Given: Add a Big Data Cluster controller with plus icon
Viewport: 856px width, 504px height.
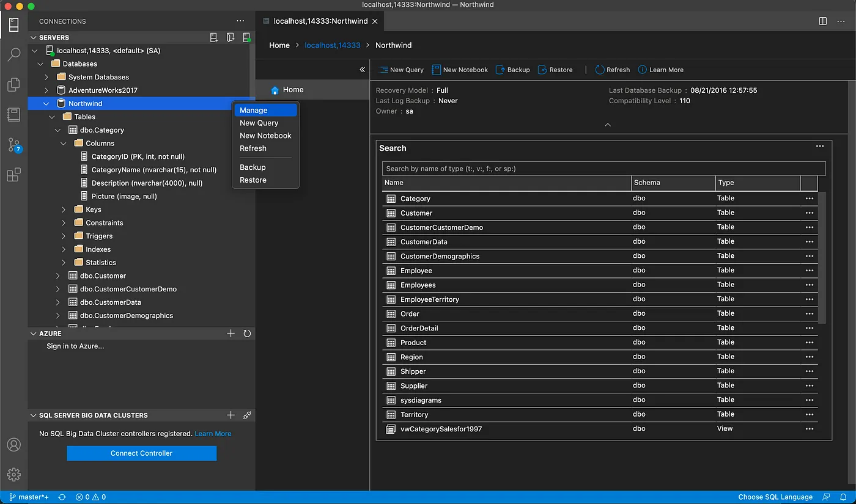Looking at the screenshot, I should point(231,415).
